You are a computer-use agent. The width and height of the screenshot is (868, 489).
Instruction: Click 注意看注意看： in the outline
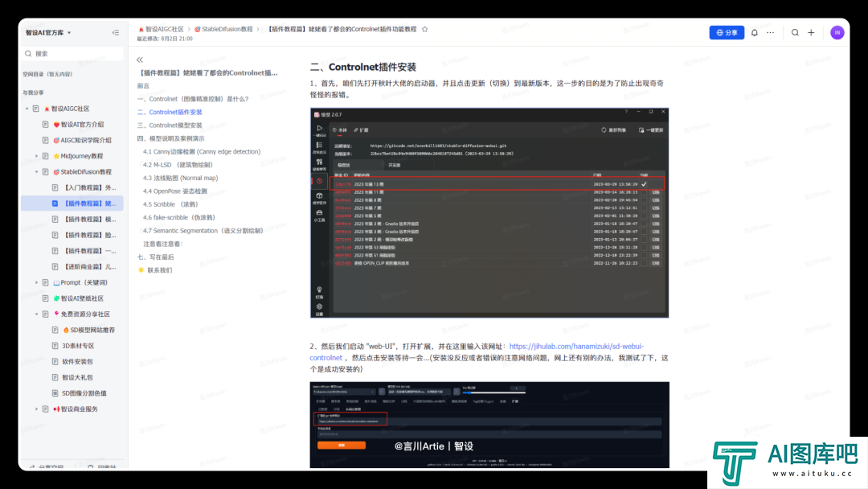point(162,244)
